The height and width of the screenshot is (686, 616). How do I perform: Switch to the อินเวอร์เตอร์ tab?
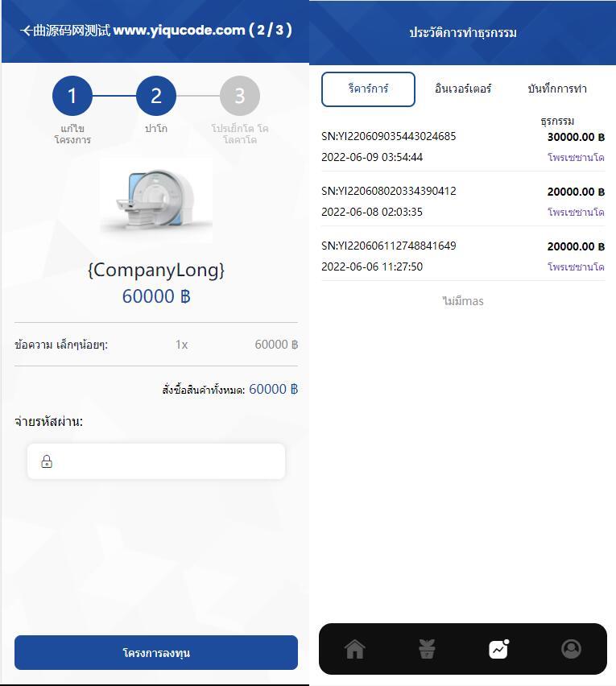point(463,89)
